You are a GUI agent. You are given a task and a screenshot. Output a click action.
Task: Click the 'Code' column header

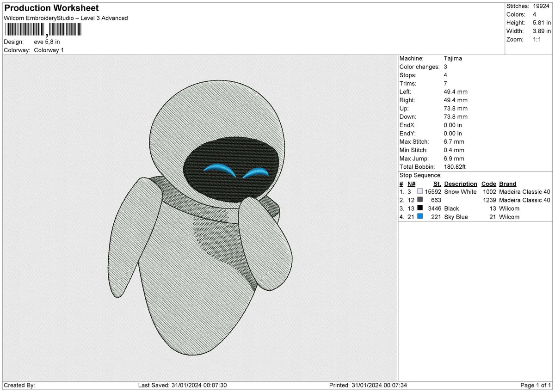488,184
